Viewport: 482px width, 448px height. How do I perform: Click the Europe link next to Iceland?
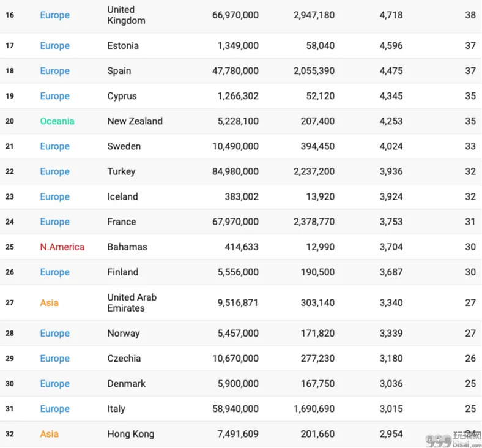pos(54,196)
